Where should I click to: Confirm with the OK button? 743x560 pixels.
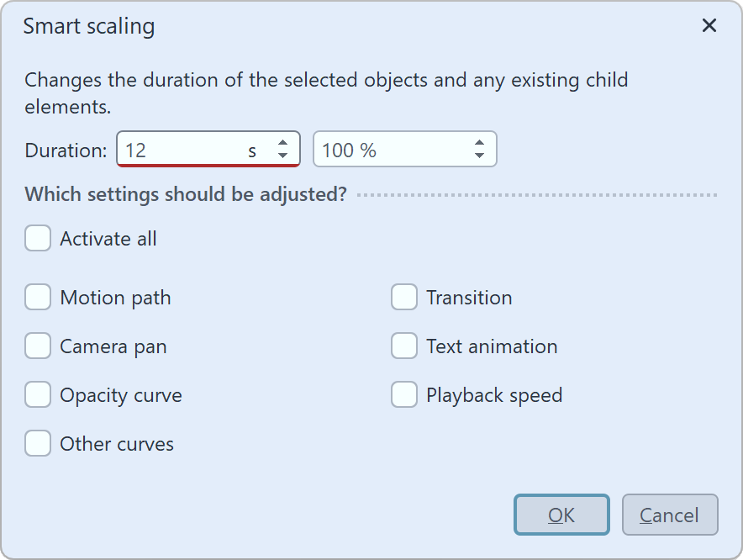(x=561, y=515)
